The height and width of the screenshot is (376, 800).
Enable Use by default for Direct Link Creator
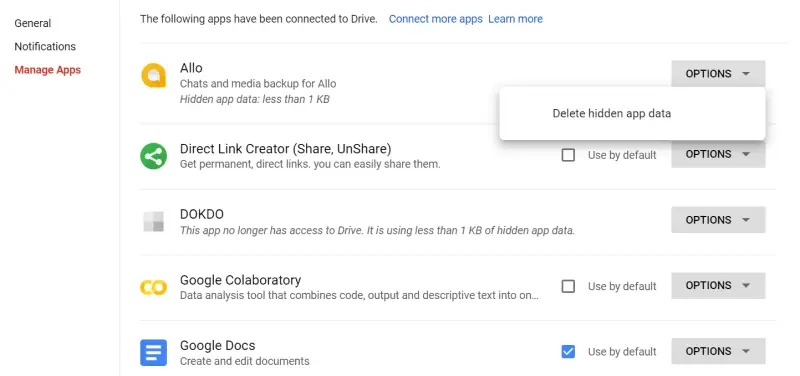(568, 155)
